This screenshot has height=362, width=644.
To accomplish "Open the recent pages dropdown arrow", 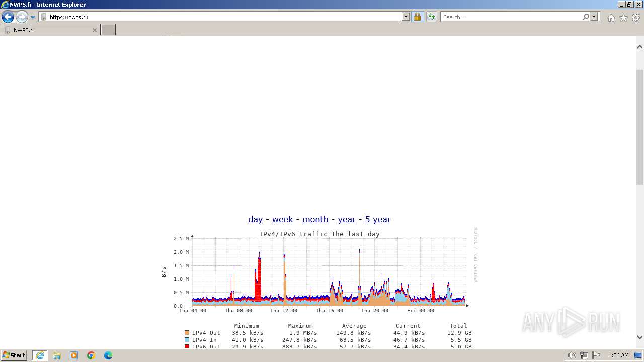I will coord(33,17).
